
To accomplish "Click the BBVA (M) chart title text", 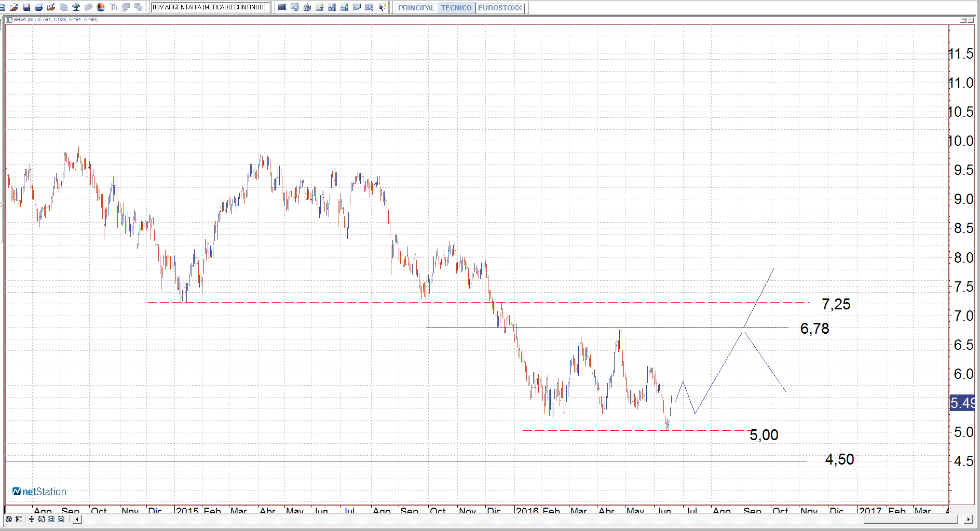I will click(56, 20).
